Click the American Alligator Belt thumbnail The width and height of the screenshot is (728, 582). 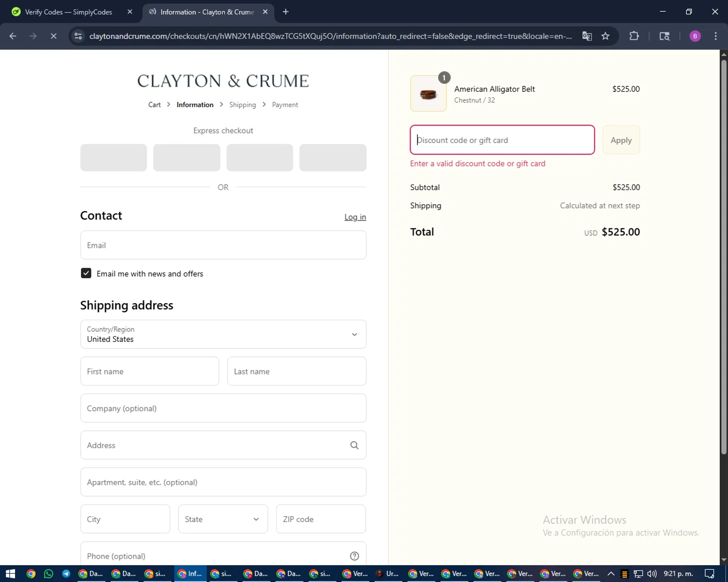point(429,94)
